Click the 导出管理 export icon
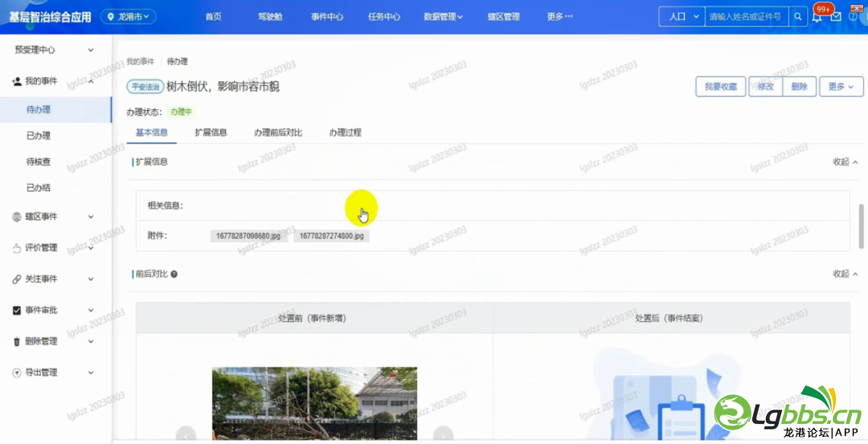 17,373
